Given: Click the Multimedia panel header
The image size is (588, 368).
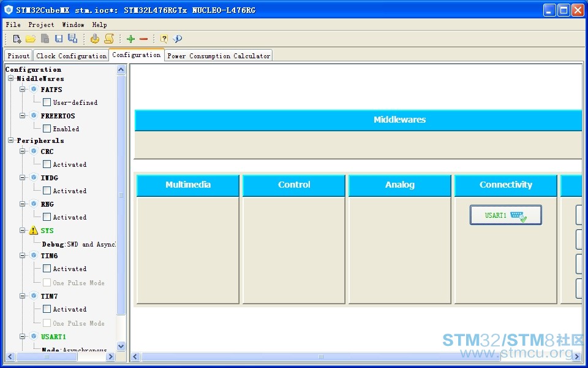Looking at the screenshot, I should (188, 185).
